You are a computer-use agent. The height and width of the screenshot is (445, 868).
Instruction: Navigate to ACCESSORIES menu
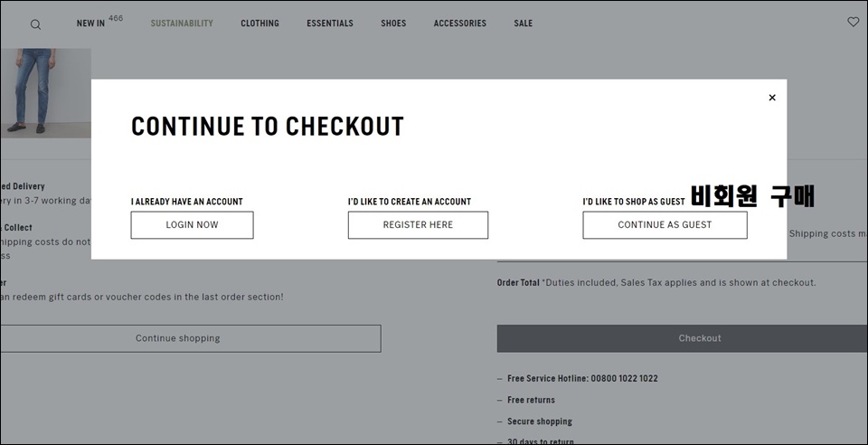[460, 24]
